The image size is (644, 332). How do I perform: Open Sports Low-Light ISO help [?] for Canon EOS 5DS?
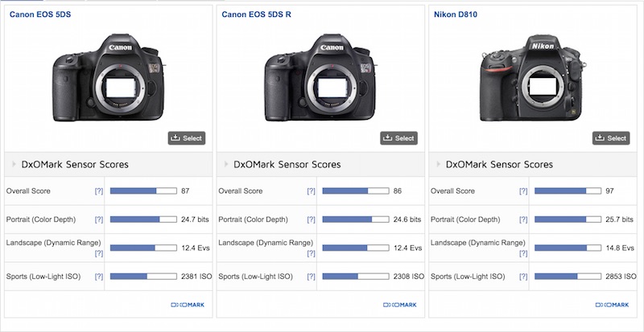[x=99, y=277]
